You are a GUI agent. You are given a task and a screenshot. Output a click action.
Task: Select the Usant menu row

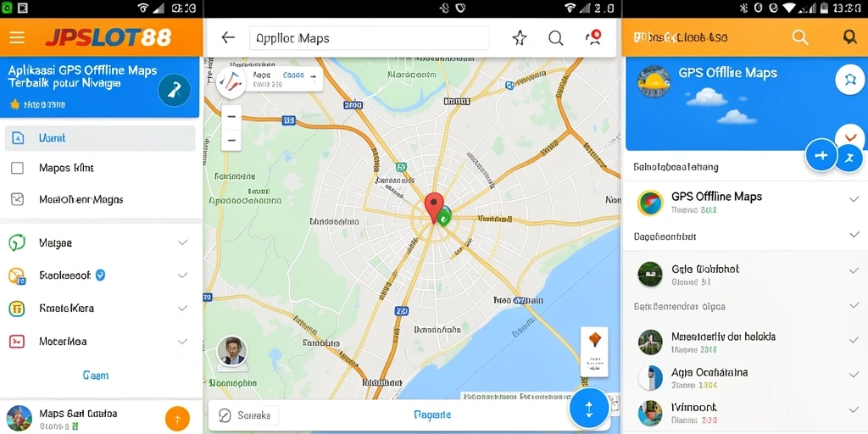[x=100, y=138]
